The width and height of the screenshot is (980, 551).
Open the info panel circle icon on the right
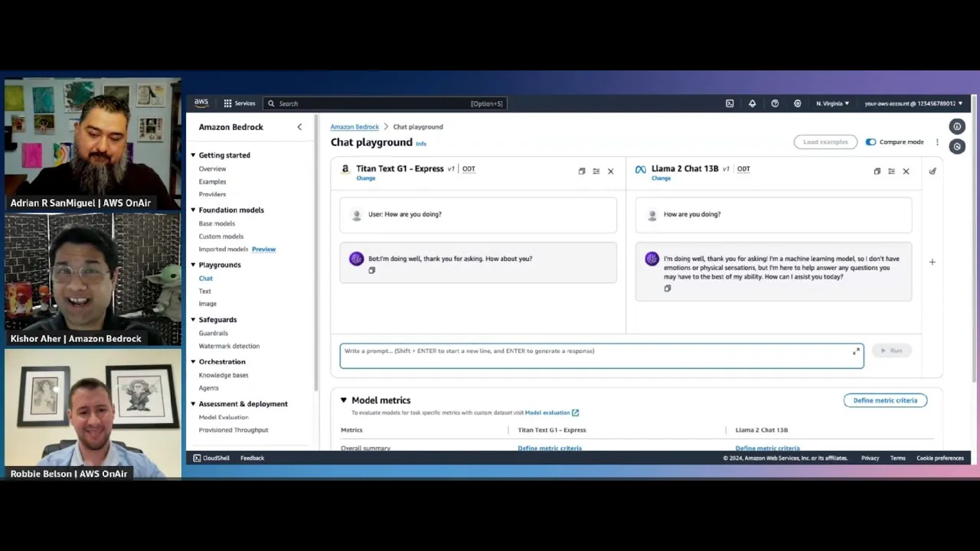pos(957,126)
